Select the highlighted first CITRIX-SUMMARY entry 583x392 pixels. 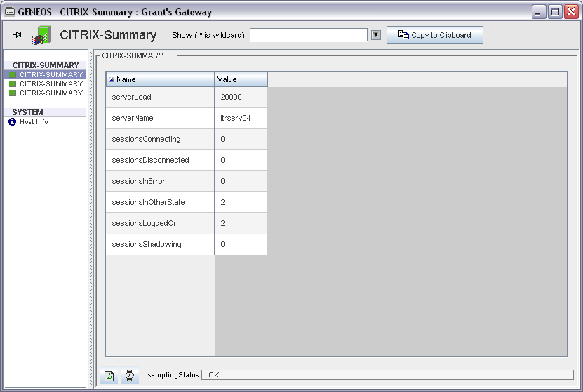pyautogui.click(x=51, y=74)
